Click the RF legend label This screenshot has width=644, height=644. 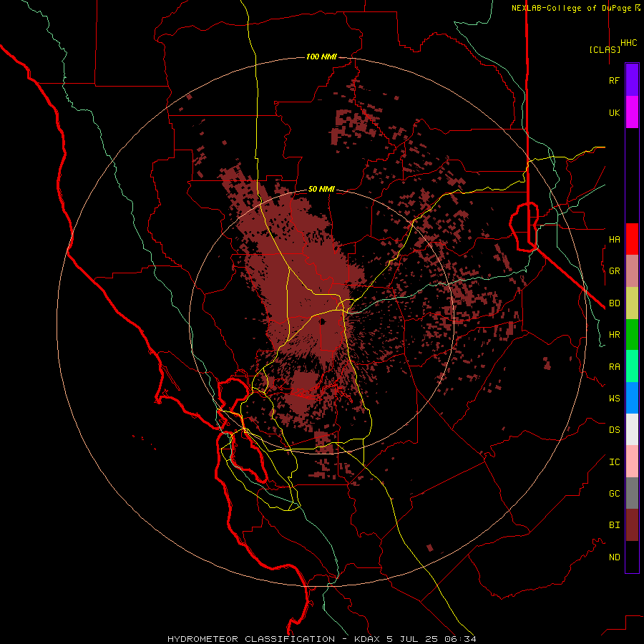point(614,80)
